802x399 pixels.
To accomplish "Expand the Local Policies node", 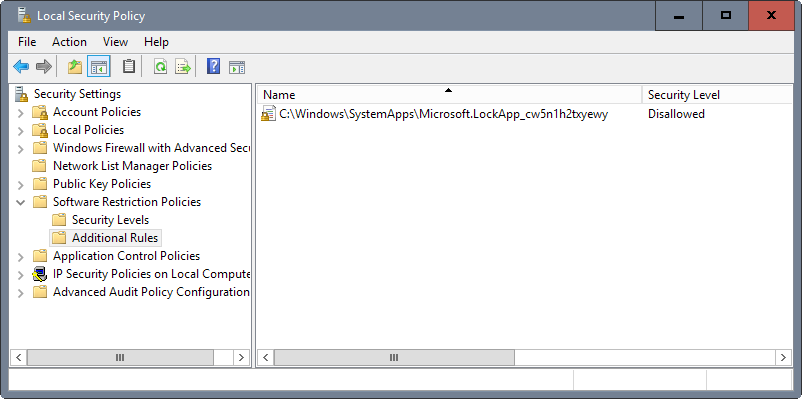I will (x=20, y=130).
